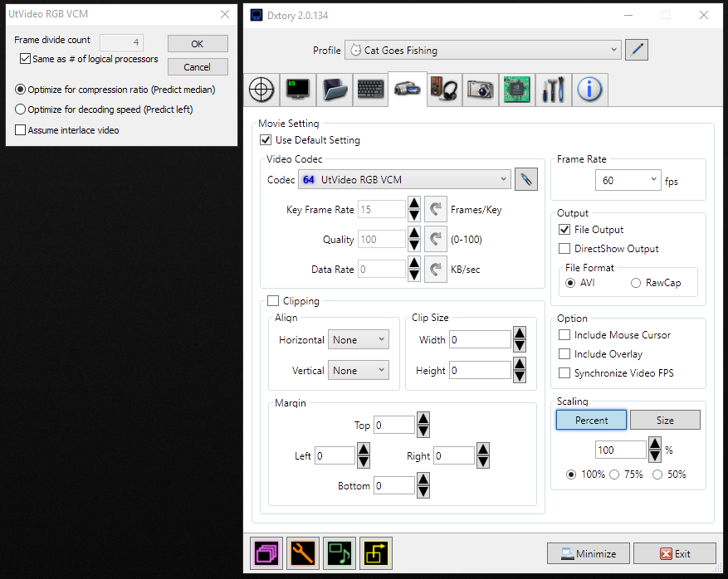Open Horizontal align dropdown
728x579 pixels.
[x=359, y=339]
